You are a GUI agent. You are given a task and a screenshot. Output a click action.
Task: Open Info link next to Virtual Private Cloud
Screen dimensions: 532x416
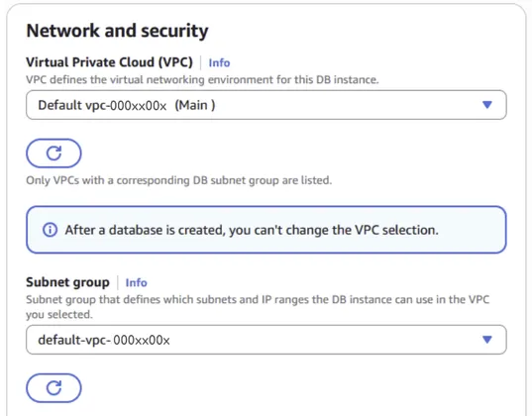(x=219, y=62)
